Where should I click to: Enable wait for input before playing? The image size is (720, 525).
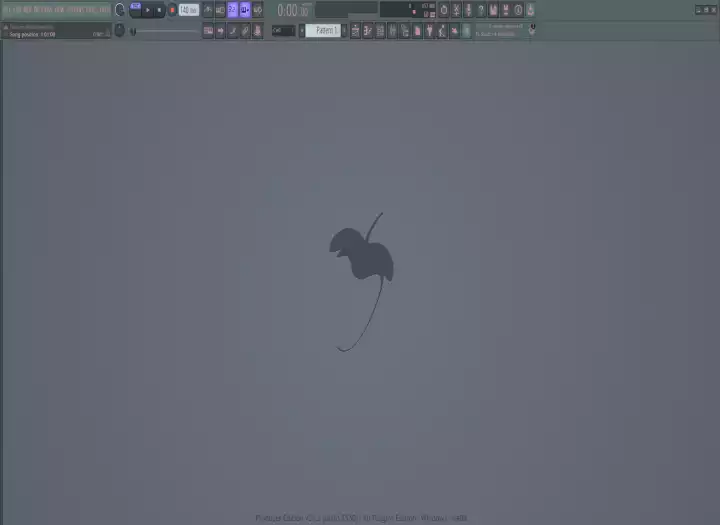220,10
